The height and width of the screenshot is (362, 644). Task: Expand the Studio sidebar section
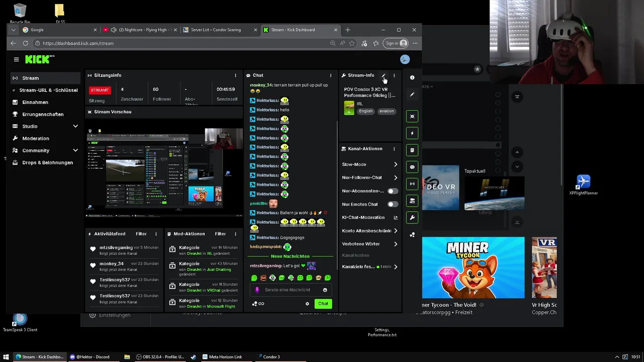point(75,126)
